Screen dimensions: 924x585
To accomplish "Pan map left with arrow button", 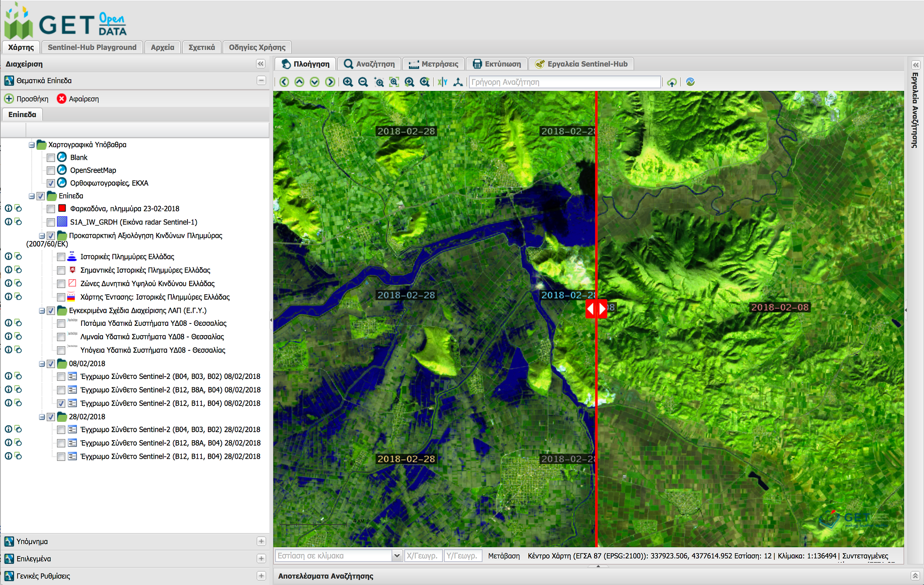I will [284, 82].
